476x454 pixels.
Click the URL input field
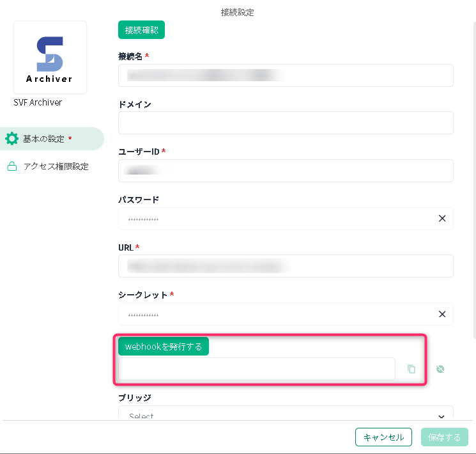(x=286, y=266)
